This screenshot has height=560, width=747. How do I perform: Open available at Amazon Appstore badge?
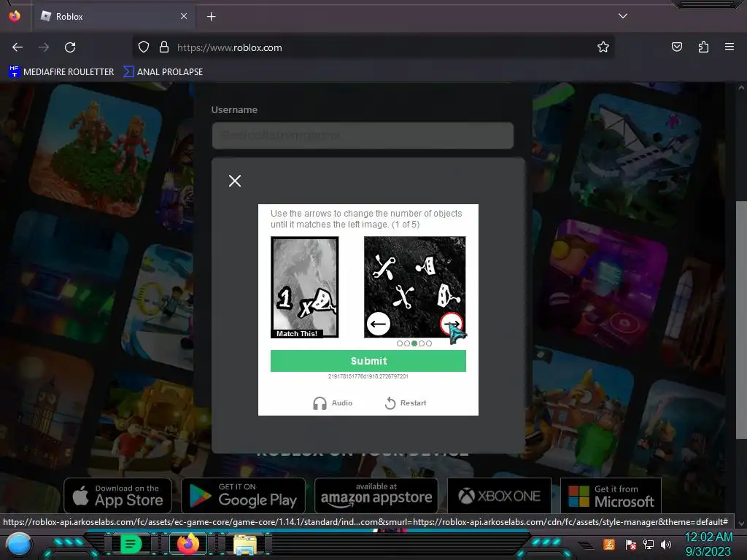[x=376, y=496]
